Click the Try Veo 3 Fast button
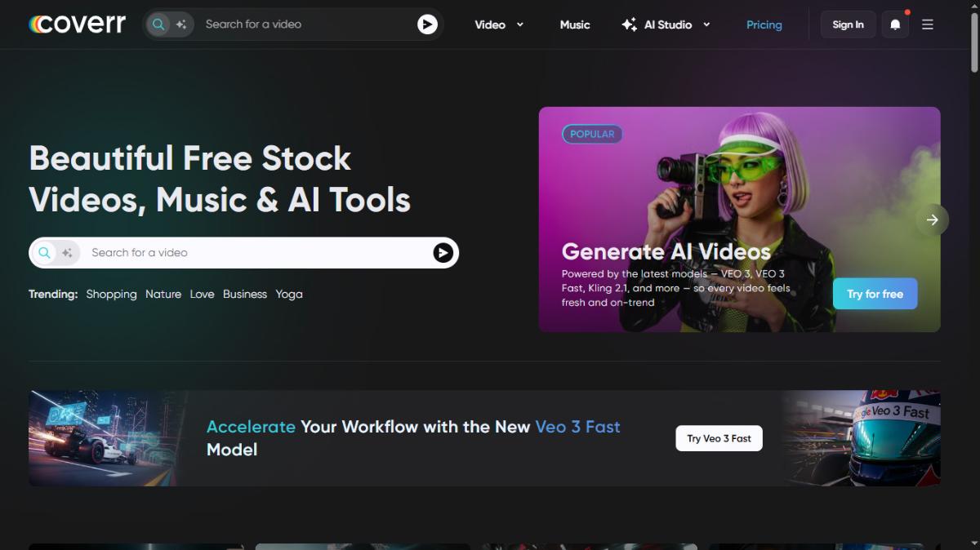This screenshot has width=980, height=550. tap(719, 438)
